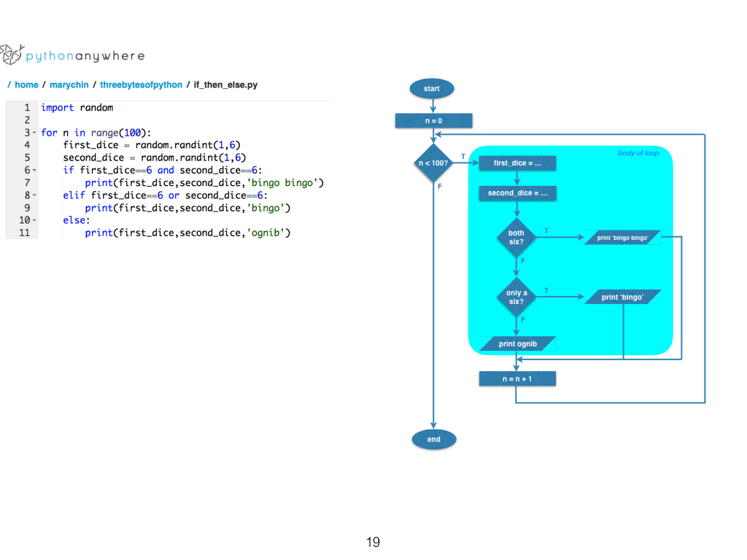
Task: Click the 'import random' code line
Action: [x=77, y=108]
